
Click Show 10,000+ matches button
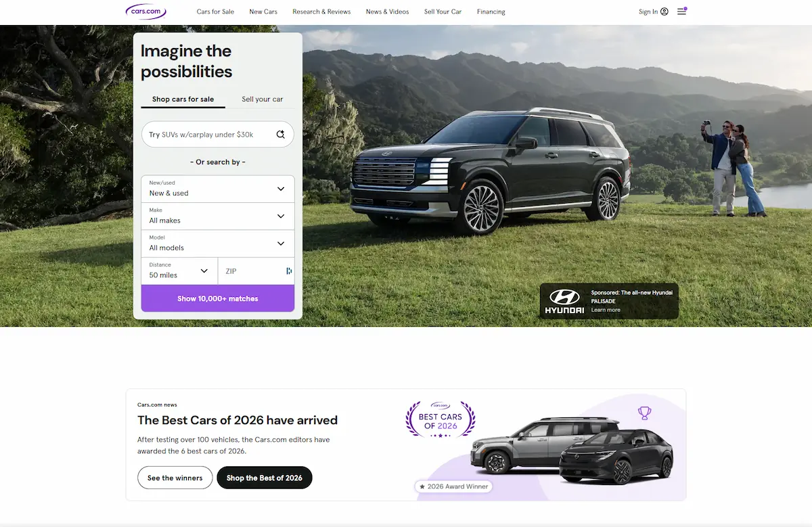pyautogui.click(x=218, y=298)
